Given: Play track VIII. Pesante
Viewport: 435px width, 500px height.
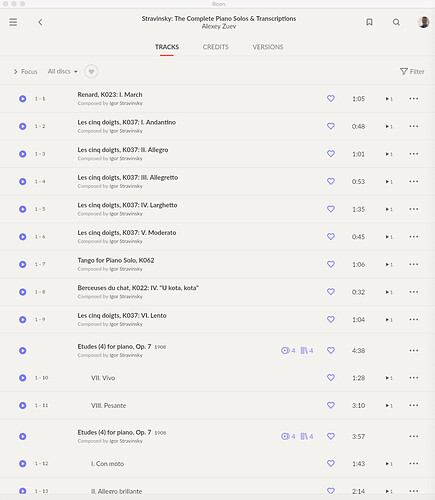Looking at the screenshot, I should tap(23, 405).
